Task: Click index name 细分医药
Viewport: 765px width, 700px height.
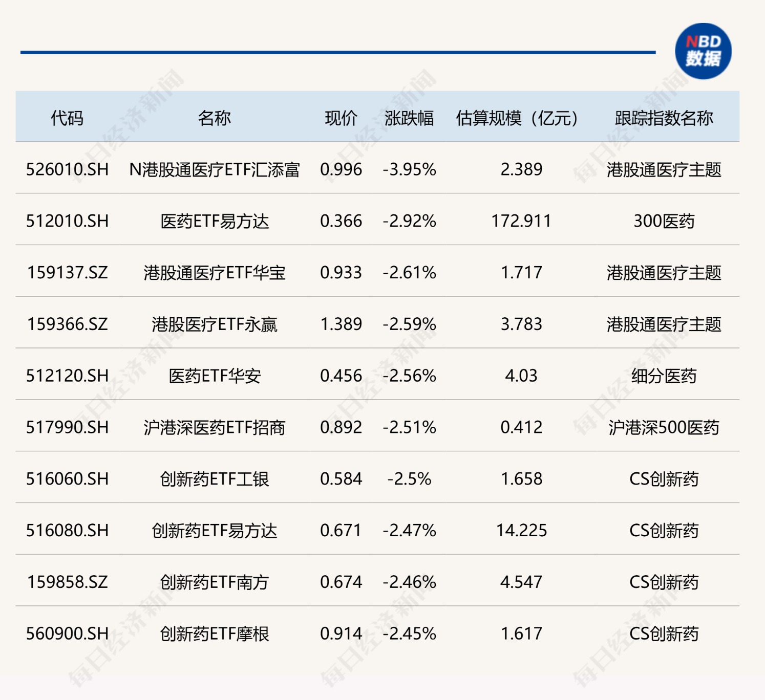Action: point(664,376)
